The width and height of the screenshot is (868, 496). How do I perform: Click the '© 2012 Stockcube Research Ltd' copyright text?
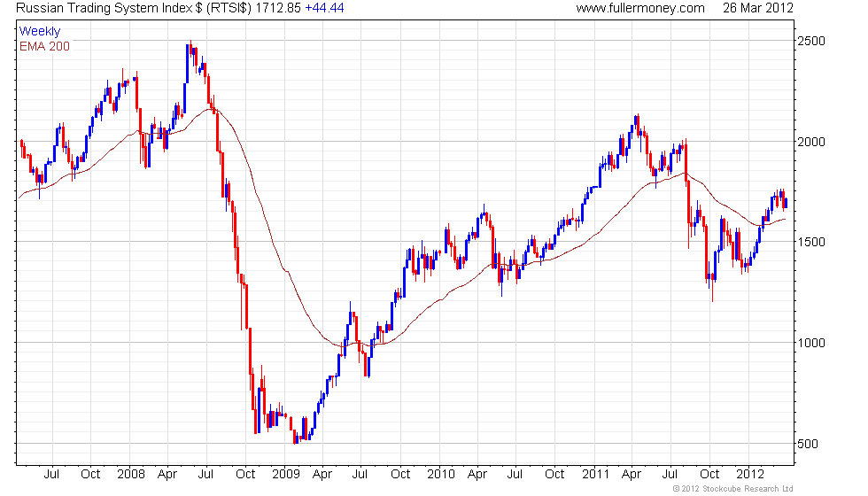(733, 489)
